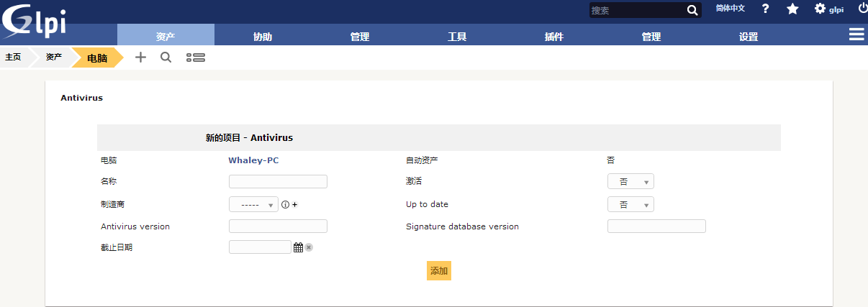Open the help question mark icon
The image size is (868, 307).
click(x=765, y=9)
